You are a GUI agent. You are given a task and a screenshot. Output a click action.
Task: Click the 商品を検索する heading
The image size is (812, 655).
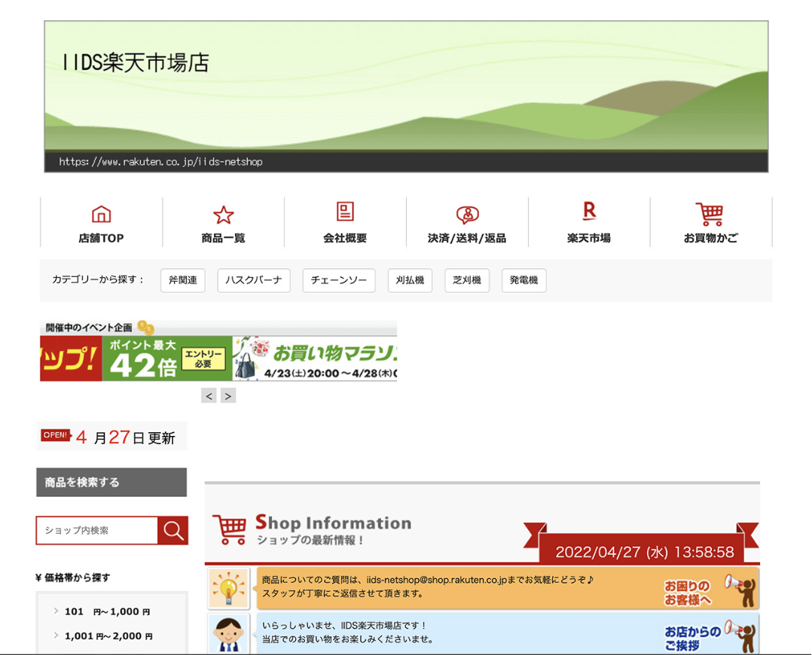tap(111, 482)
